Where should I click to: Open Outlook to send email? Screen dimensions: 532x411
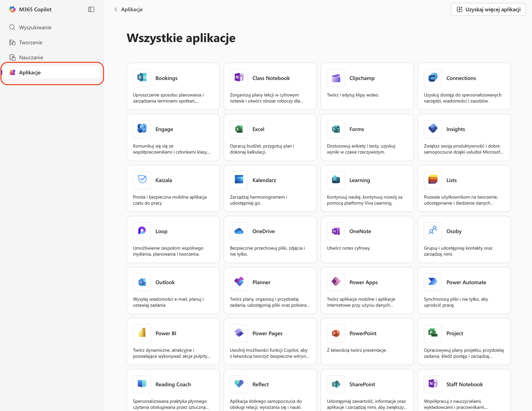pos(173,290)
